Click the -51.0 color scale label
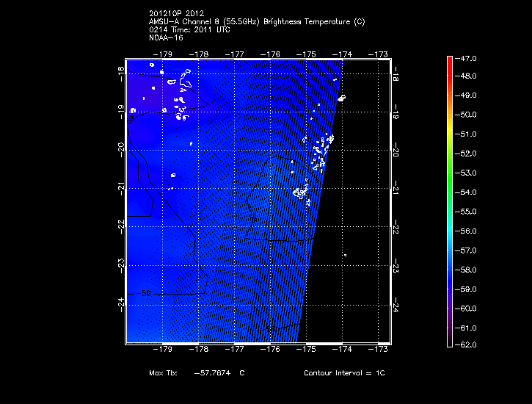The width and height of the screenshot is (532, 404). 469,134
